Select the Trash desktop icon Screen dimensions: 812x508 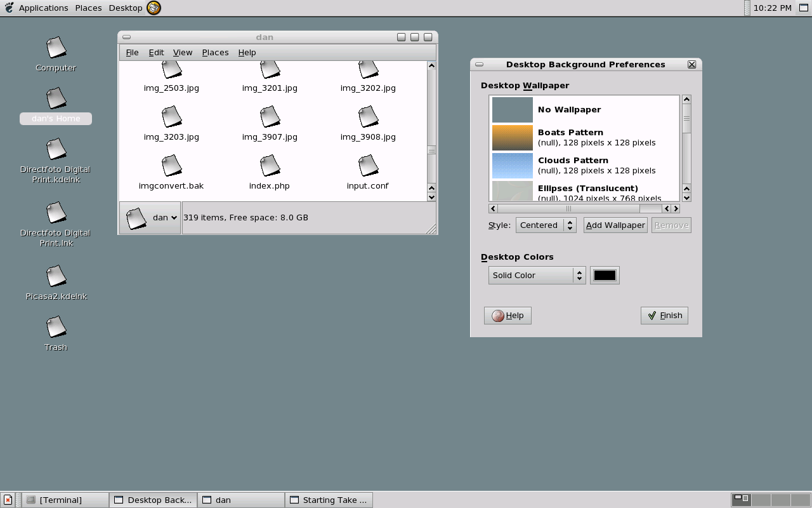coord(56,328)
